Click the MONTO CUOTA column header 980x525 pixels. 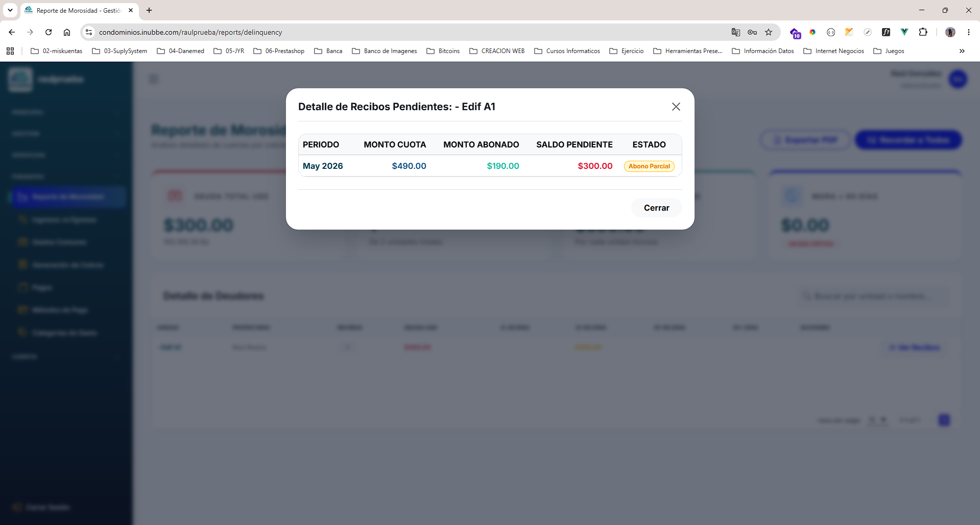pos(395,144)
